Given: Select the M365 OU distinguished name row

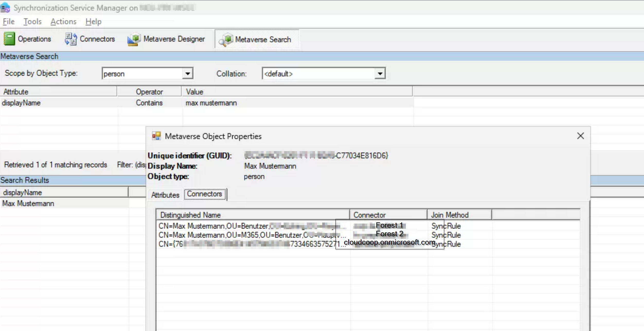Looking at the screenshot, I should (x=252, y=235).
